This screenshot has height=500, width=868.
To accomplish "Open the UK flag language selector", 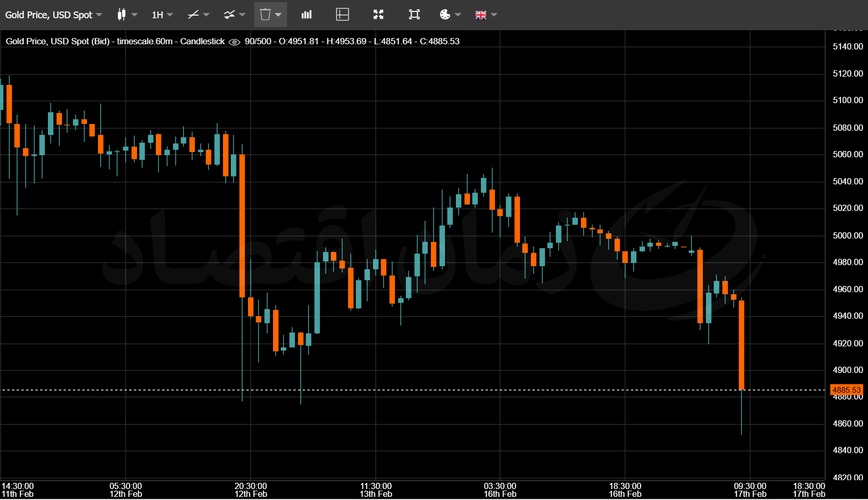I will [486, 15].
